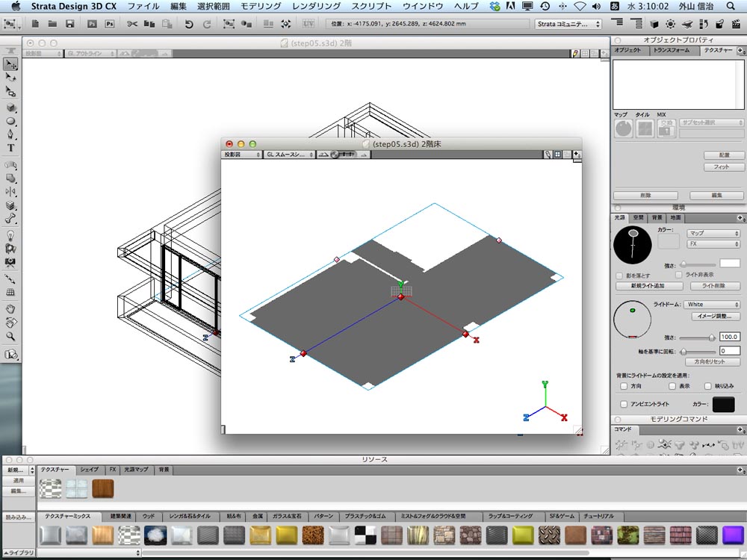Click the save floppy disk icon
Screen dimensions: 747x560
coord(70,23)
